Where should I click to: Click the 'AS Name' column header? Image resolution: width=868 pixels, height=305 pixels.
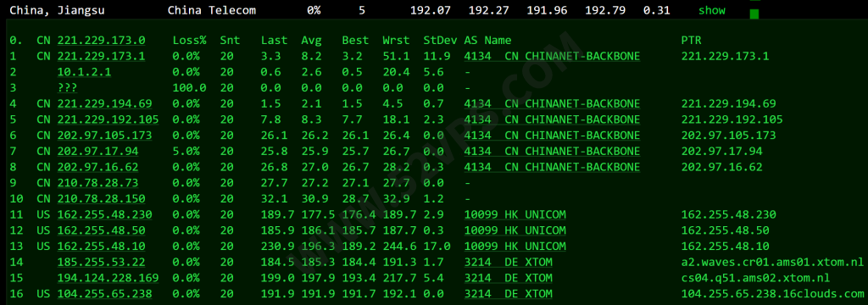487,41
